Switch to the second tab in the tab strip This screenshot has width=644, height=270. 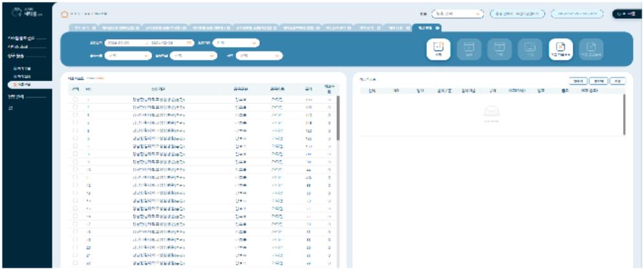point(121,28)
